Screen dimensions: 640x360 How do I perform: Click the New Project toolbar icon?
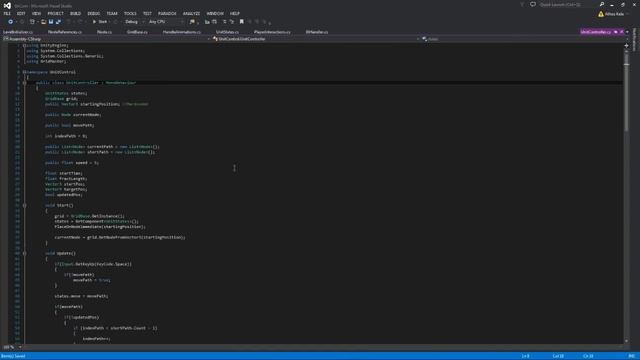click(x=32, y=22)
